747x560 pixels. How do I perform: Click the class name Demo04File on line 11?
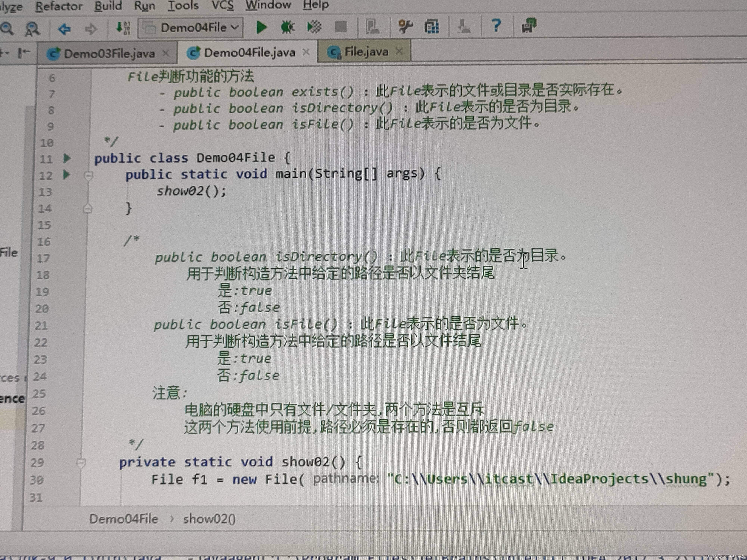coord(236,157)
